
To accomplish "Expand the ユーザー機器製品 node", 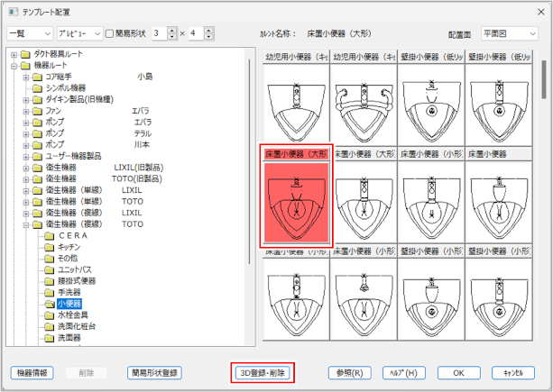I will 26,156.
